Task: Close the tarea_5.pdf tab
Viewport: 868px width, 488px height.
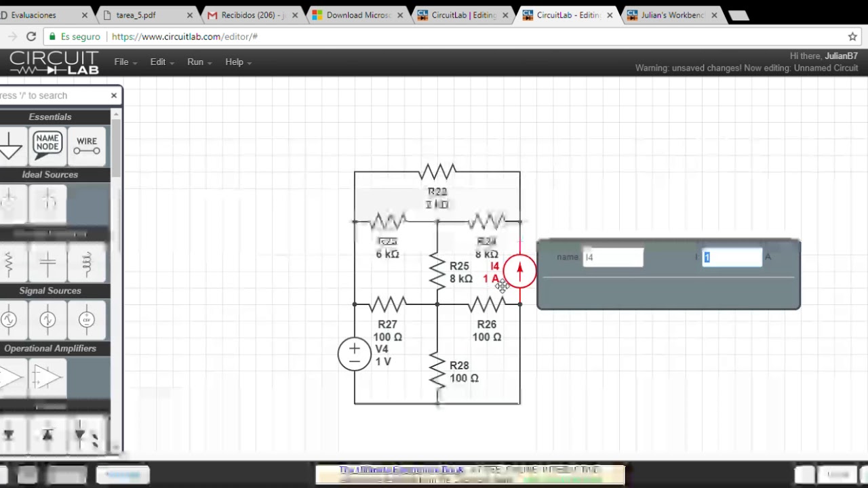Action: coord(189,15)
